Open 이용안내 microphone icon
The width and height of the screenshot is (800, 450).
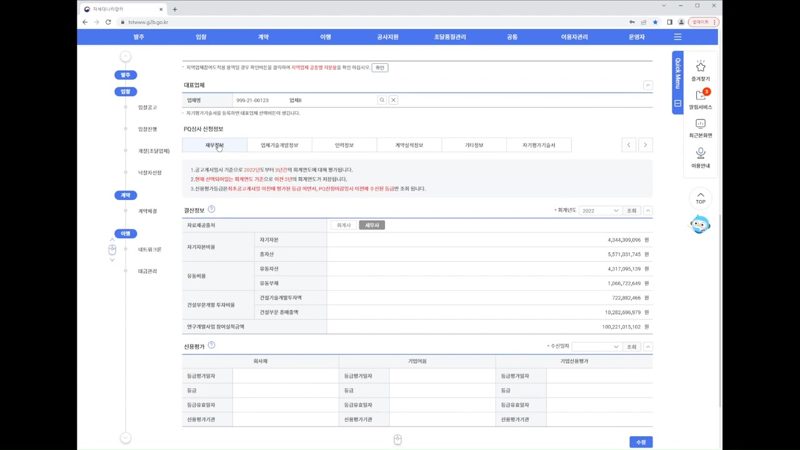(x=700, y=157)
